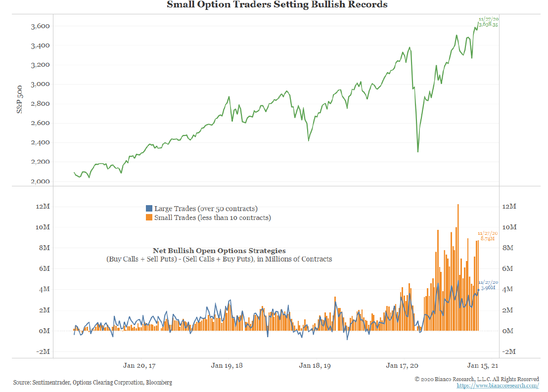
Task: Click the 'Net Bullish Open Options Strategies' heading
Action: (219, 251)
